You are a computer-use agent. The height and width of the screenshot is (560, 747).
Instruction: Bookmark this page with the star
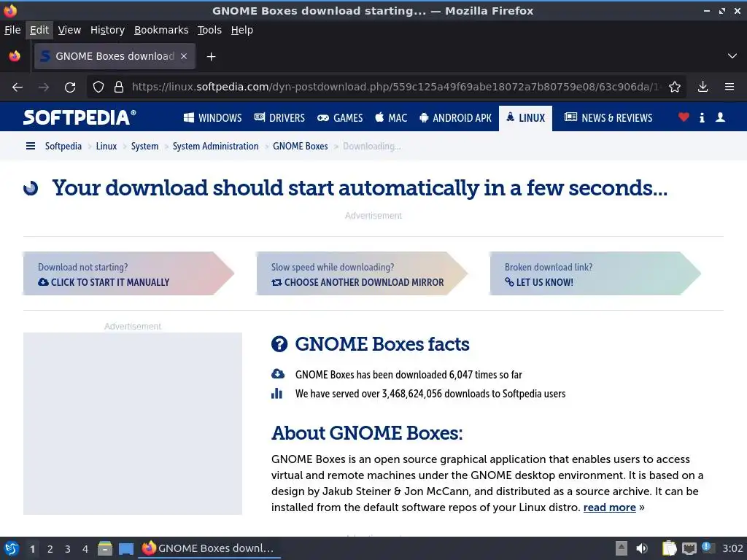coord(675,87)
